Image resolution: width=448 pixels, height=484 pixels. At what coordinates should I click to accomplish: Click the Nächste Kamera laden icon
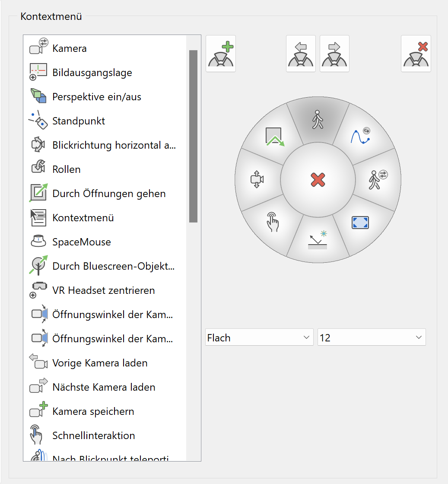(38, 385)
